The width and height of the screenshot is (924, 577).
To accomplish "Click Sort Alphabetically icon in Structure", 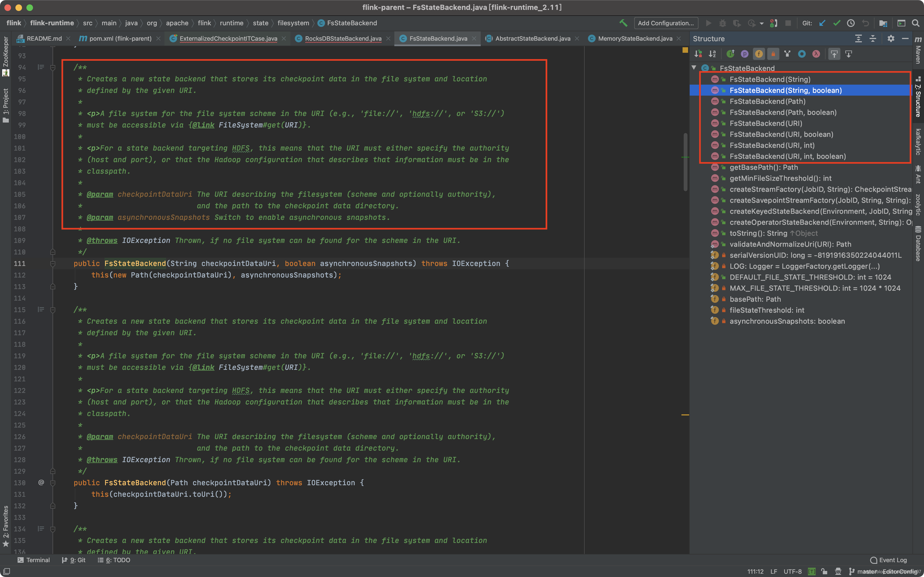I will point(713,54).
